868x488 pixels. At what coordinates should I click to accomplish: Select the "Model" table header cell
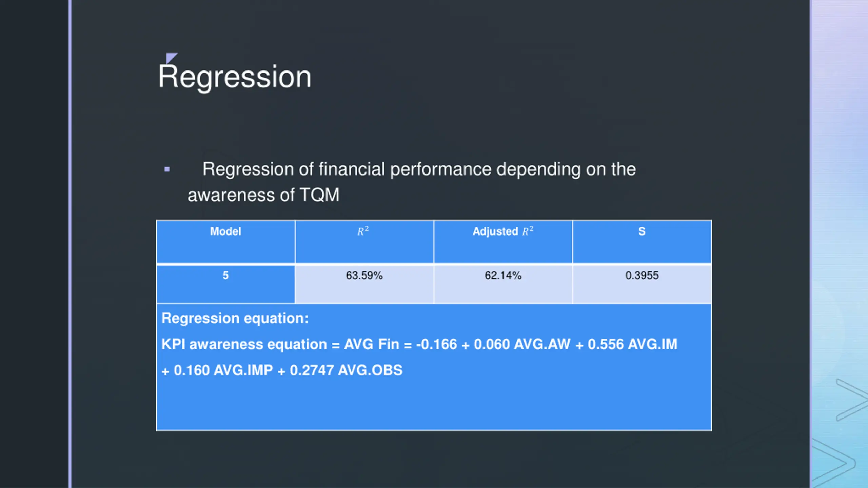225,241
